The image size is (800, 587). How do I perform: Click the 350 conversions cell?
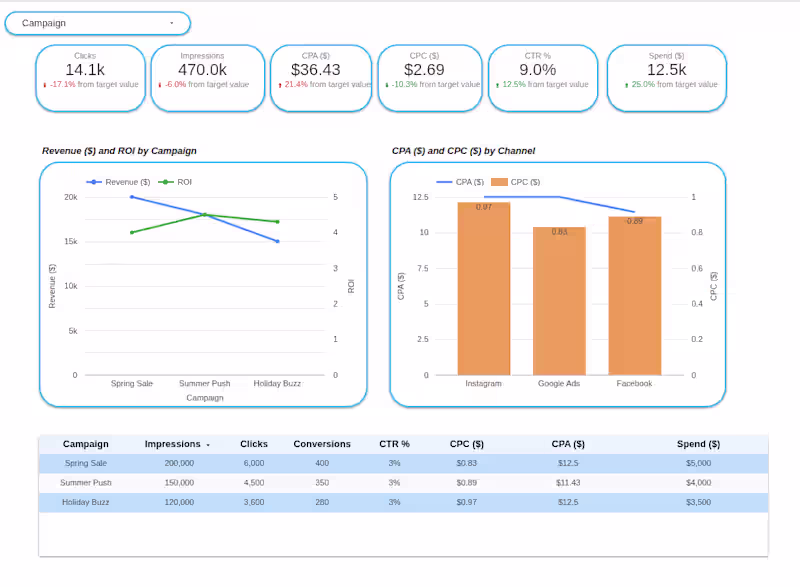322,482
